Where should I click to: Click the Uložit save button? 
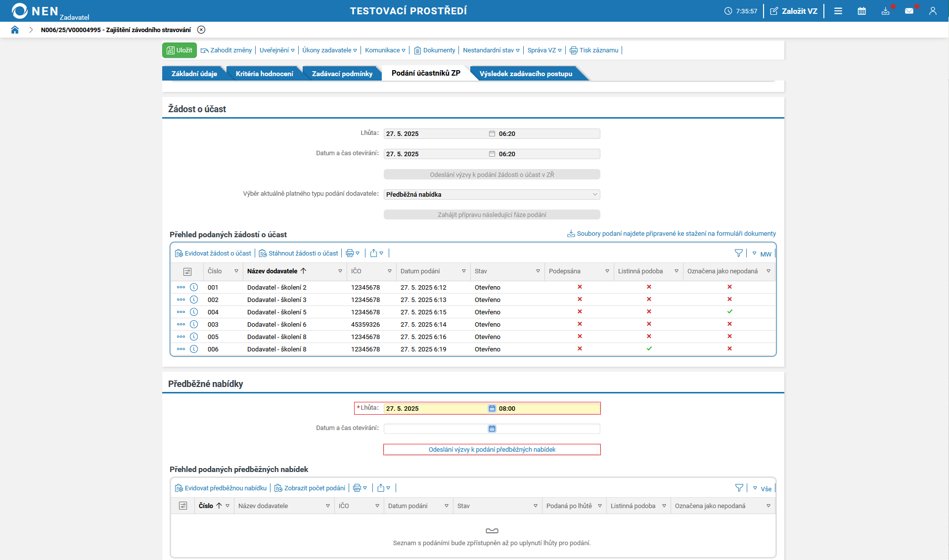point(180,50)
